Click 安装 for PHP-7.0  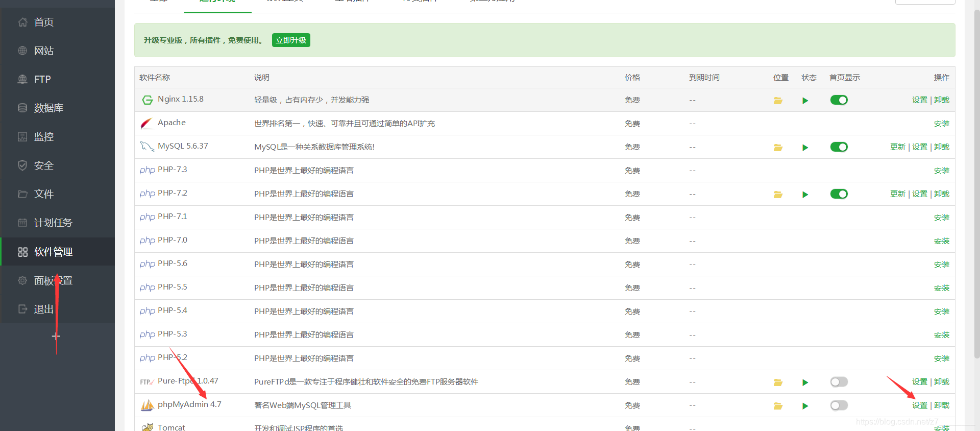click(x=942, y=241)
